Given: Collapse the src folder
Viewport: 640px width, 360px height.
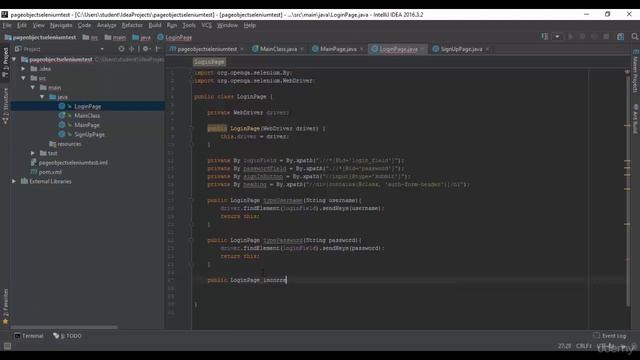Looking at the screenshot, I should tap(23, 78).
